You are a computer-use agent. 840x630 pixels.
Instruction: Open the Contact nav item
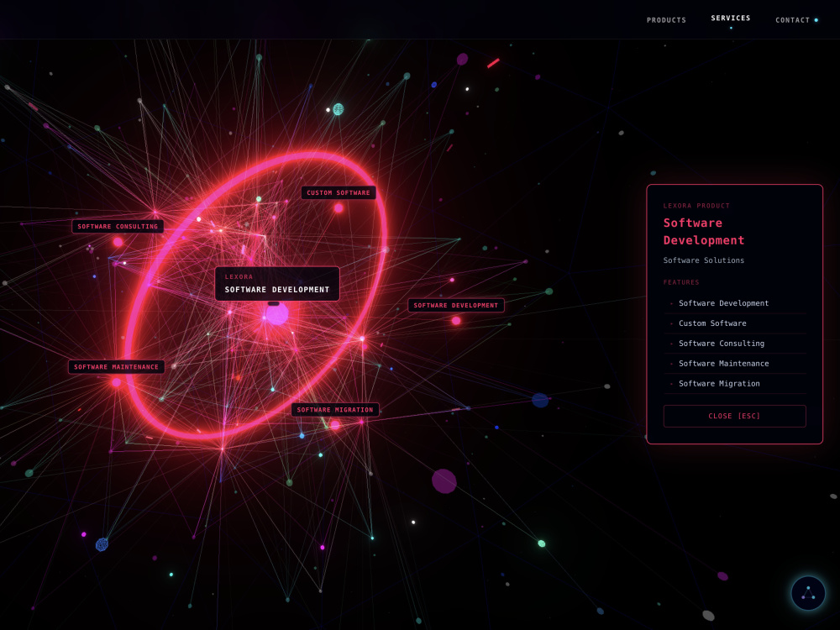point(792,20)
